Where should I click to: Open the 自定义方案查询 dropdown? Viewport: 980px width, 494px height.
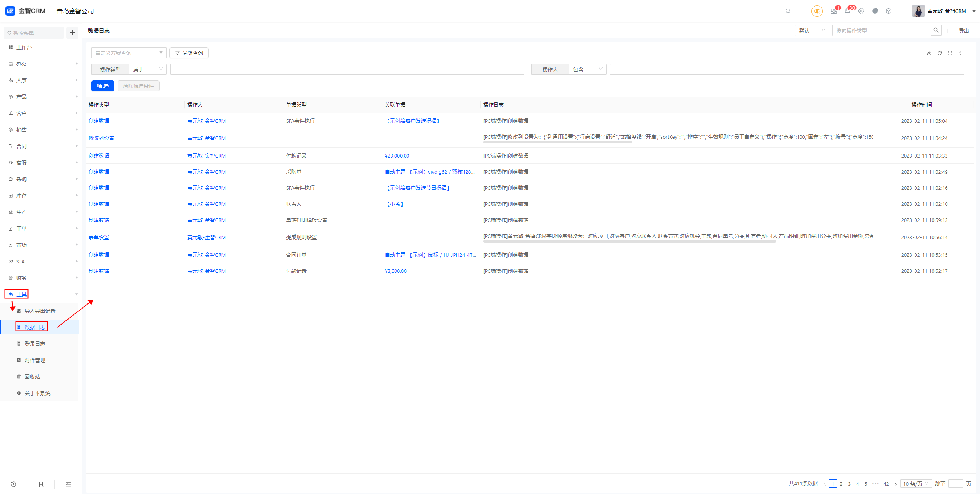tap(129, 53)
